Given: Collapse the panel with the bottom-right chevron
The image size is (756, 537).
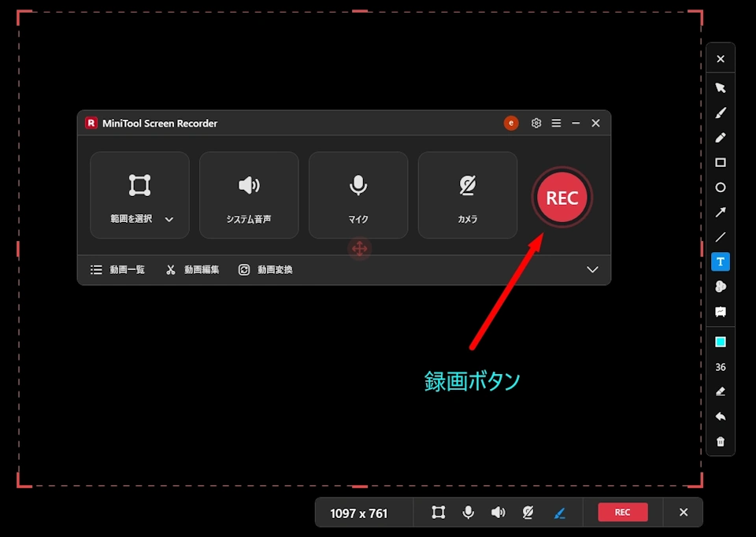Looking at the screenshot, I should click(592, 269).
